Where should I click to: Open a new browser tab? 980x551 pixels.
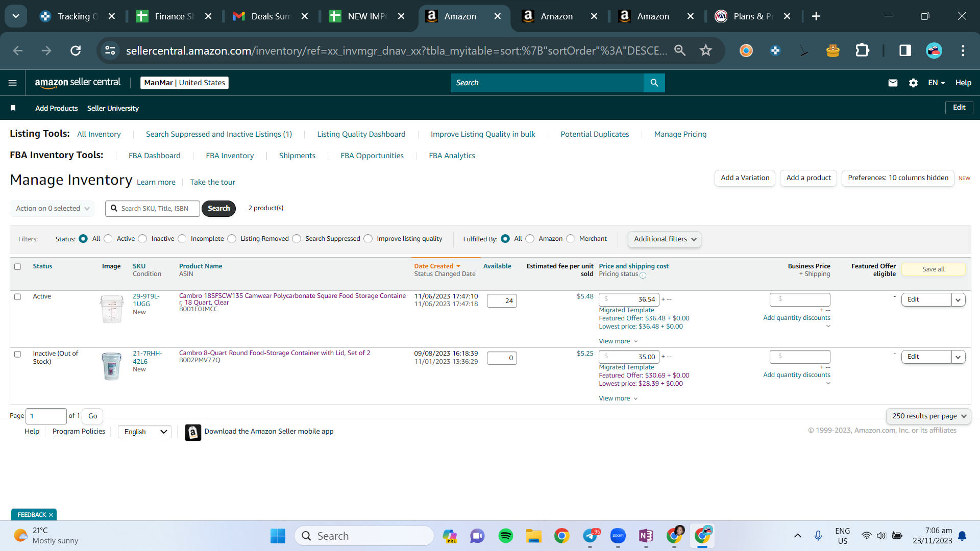tap(816, 16)
